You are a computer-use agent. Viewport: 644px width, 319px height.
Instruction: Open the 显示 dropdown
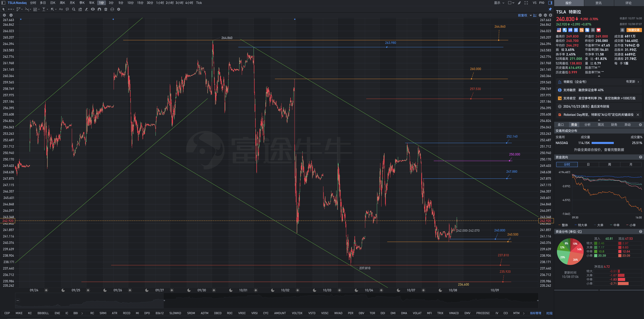[x=499, y=3]
